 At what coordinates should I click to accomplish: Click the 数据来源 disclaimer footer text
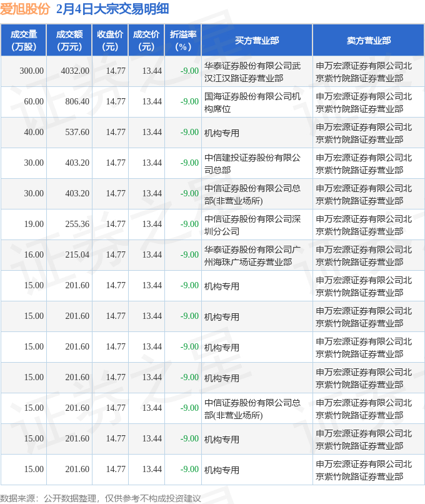tap(101, 498)
